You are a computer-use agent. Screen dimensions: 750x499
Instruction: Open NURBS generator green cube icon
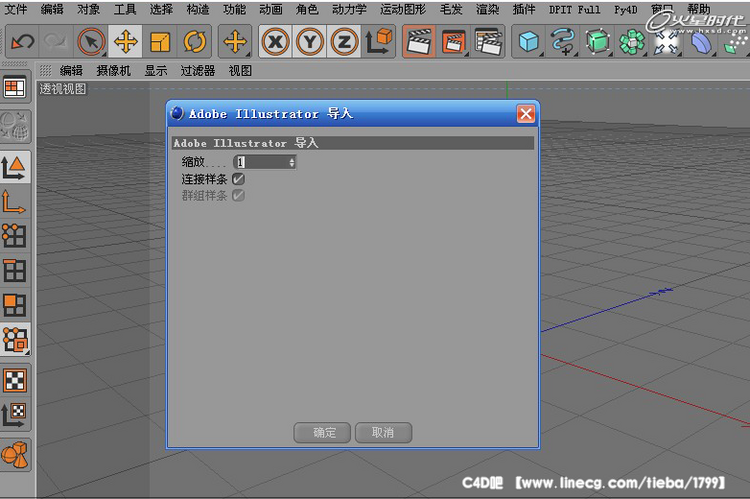coord(597,42)
